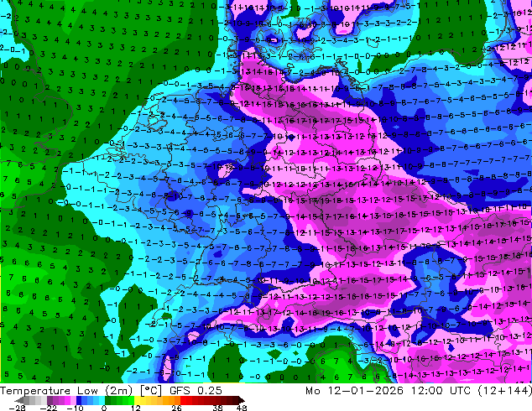Click the "[°C]" unit label

[x=151, y=391]
